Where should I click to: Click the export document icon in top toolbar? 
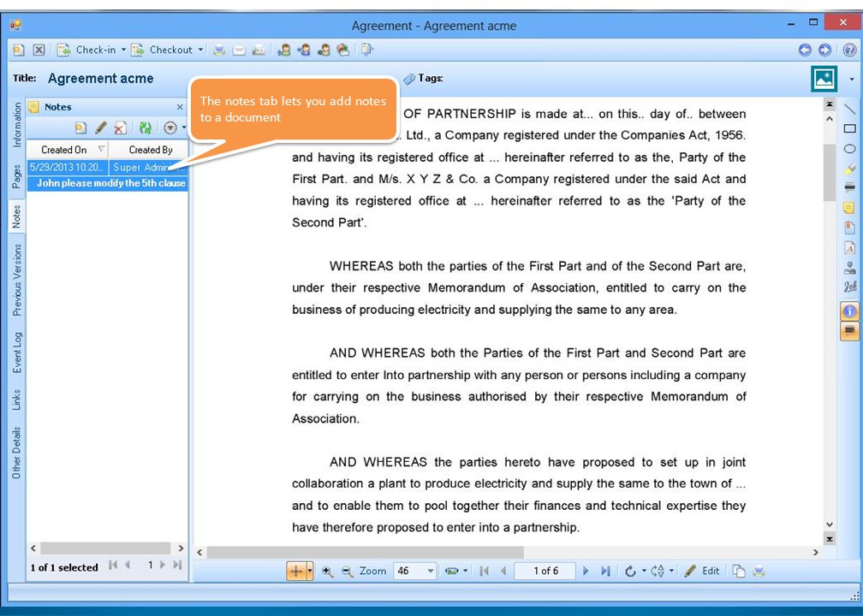point(367,50)
